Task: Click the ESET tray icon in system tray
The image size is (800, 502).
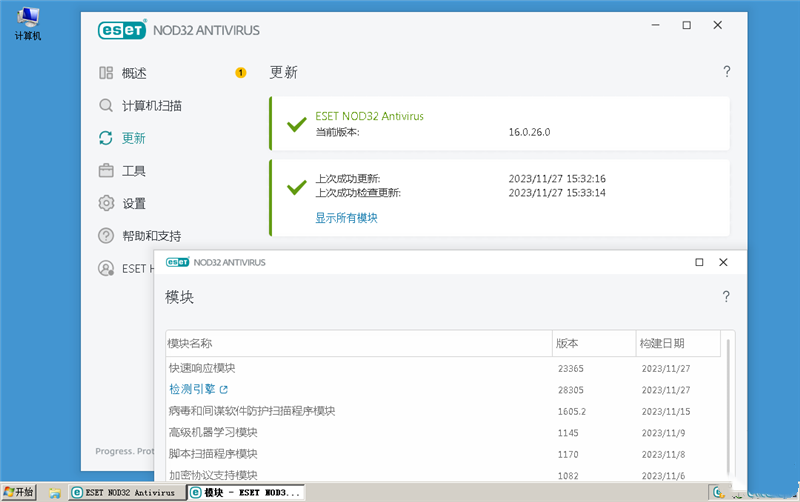Action: pos(719,492)
